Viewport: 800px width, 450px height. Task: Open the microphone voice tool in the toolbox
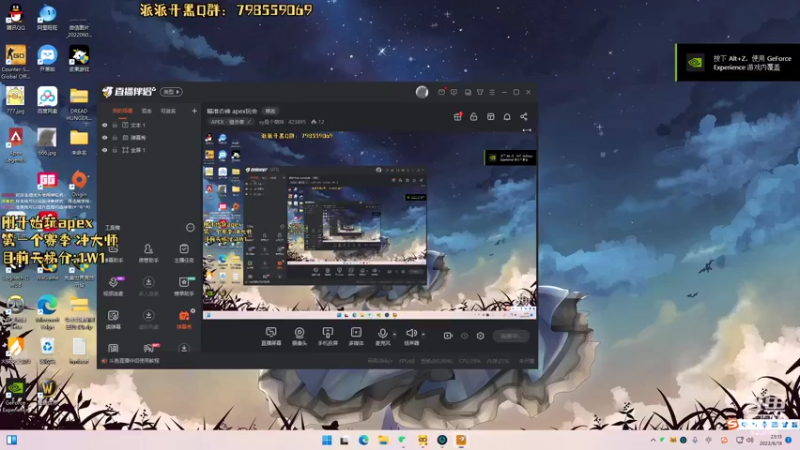pyautogui.click(x=113, y=286)
